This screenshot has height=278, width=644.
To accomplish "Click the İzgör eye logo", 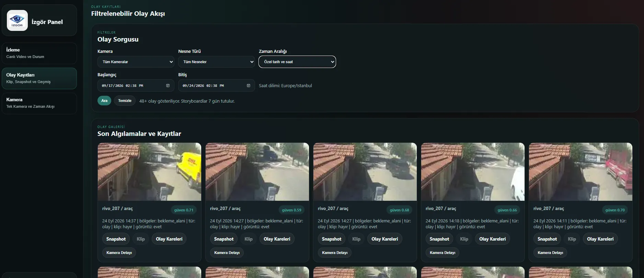I will (17, 21).
